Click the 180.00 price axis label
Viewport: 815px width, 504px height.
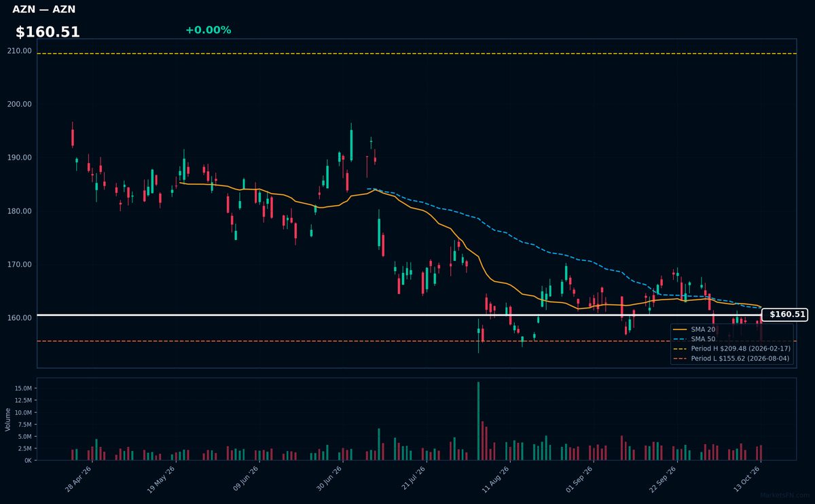click(20, 211)
